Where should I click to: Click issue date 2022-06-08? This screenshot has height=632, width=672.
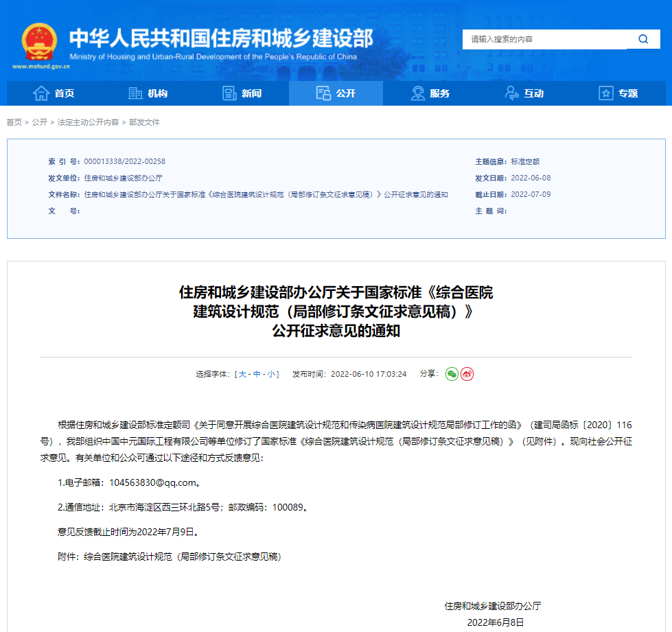(531, 178)
